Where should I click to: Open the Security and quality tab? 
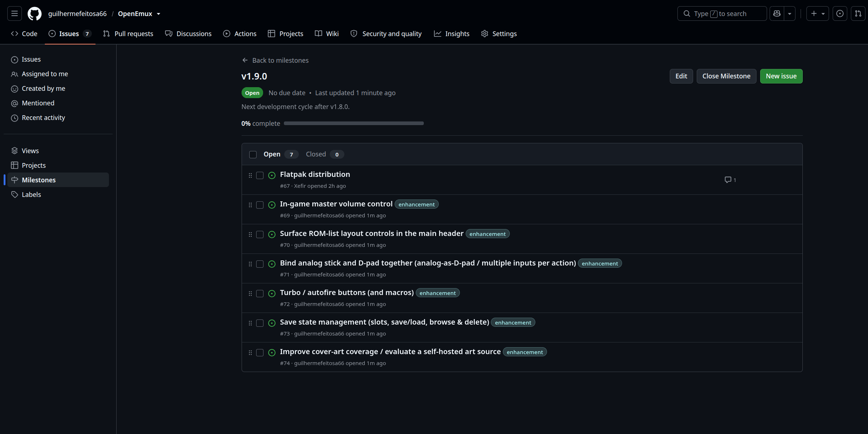click(x=386, y=34)
